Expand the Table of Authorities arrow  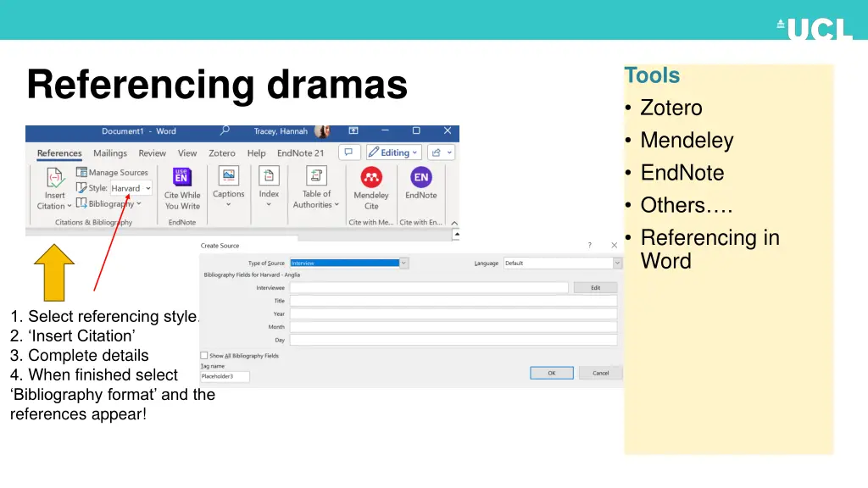(337, 205)
